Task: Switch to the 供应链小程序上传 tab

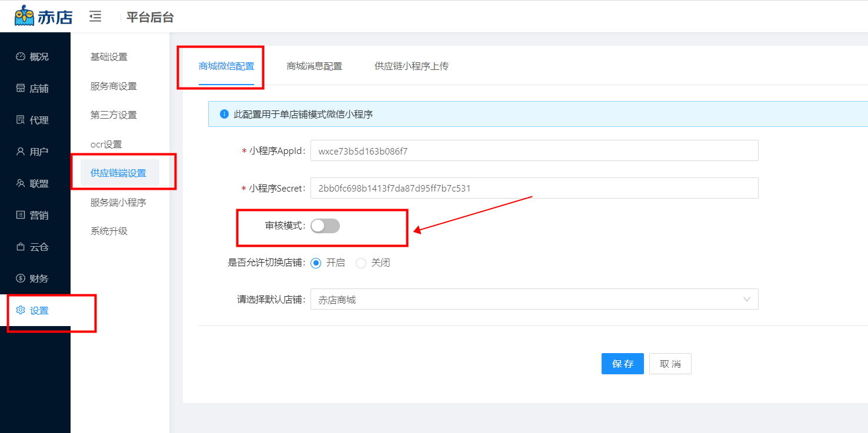Action: pos(412,66)
